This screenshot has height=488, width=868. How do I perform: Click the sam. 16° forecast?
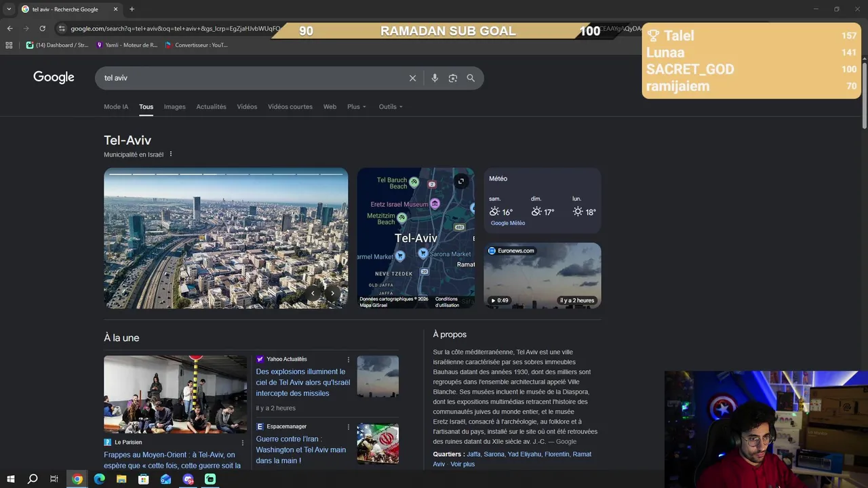(501, 207)
